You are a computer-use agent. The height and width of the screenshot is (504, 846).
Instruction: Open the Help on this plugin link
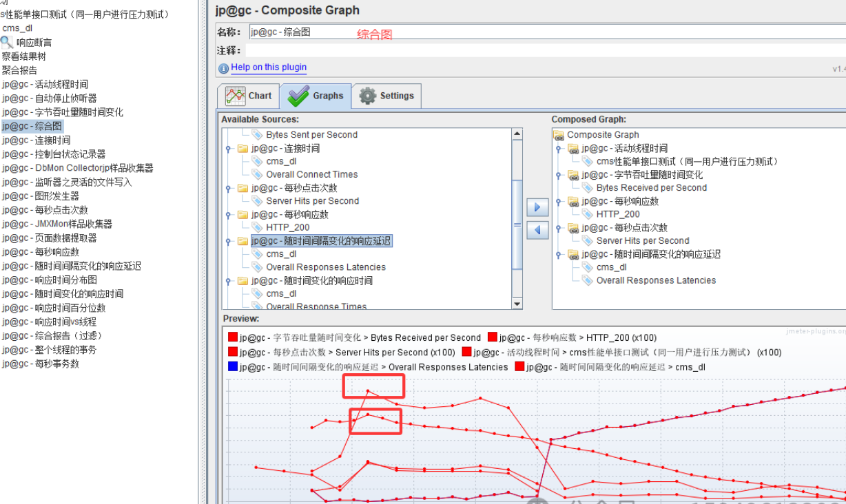pos(269,67)
